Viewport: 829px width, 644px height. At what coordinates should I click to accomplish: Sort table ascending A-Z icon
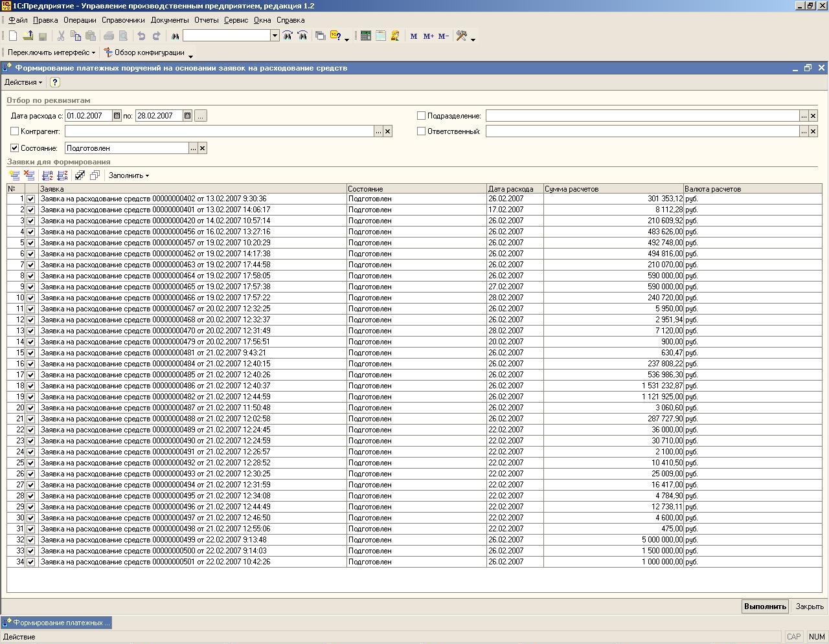click(47, 175)
